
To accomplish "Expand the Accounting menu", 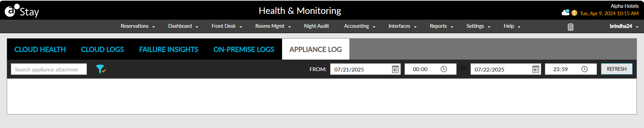I will (x=360, y=26).
